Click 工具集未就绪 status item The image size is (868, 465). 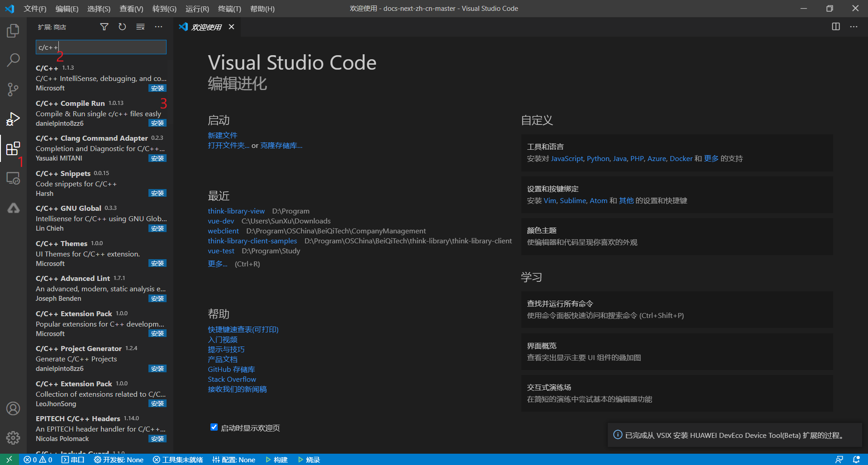pyautogui.click(x=177, y=460)
